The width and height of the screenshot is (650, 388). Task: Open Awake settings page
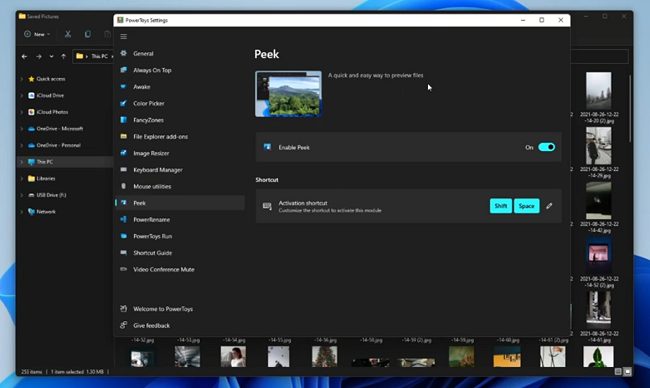click(180, 87)
